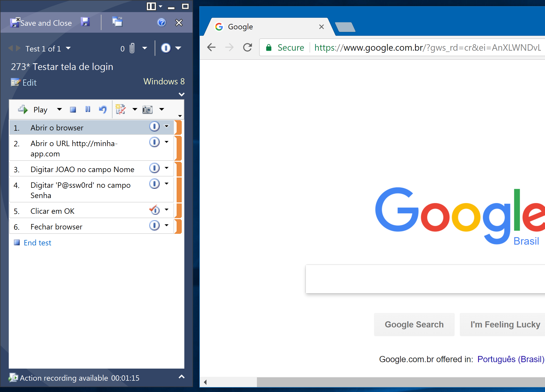Click the Stop recording square icon

pyautogui.click(x=73, y=110)
